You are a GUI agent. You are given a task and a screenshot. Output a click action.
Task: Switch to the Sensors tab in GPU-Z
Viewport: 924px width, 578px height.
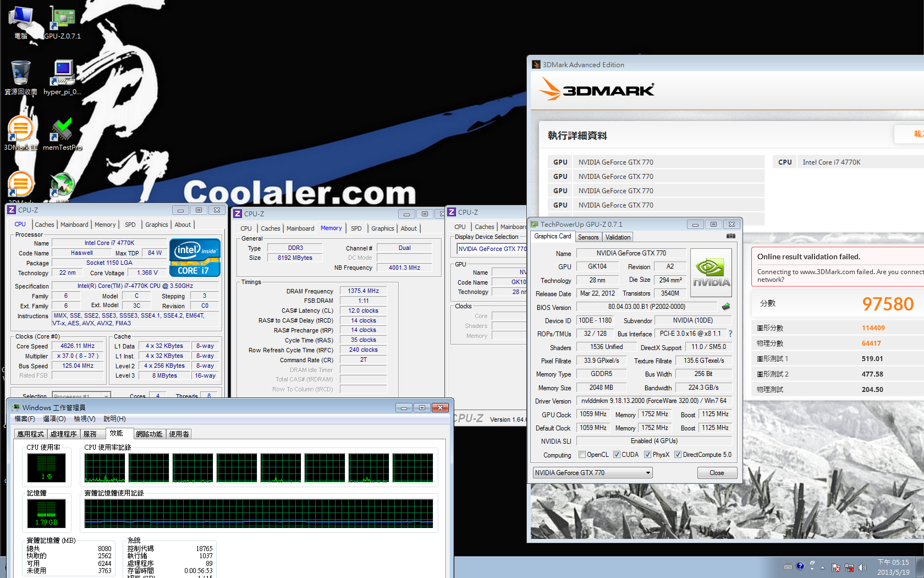click(588, 237)
